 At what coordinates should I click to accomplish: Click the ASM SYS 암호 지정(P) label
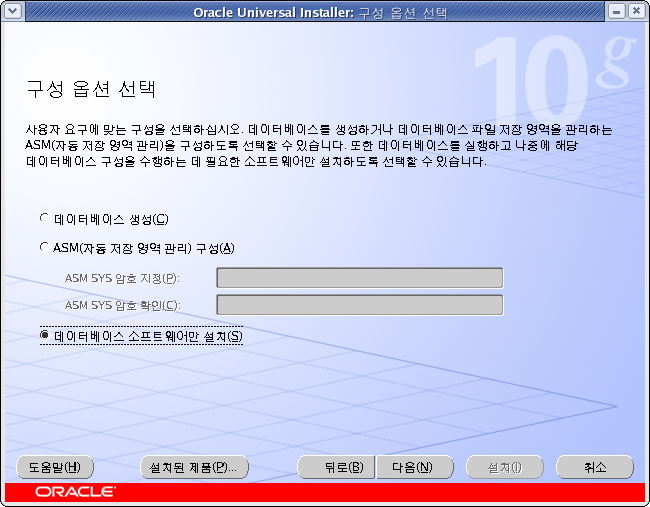[122, 278]
